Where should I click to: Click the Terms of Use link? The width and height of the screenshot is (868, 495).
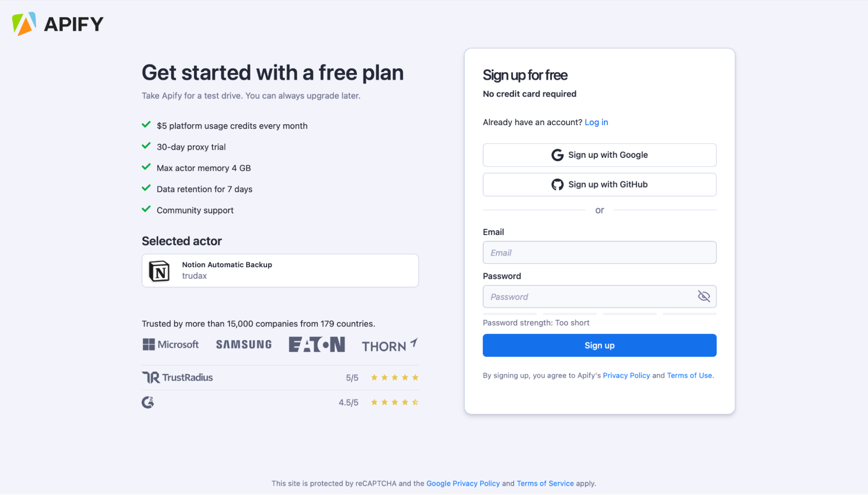[690, 375]
